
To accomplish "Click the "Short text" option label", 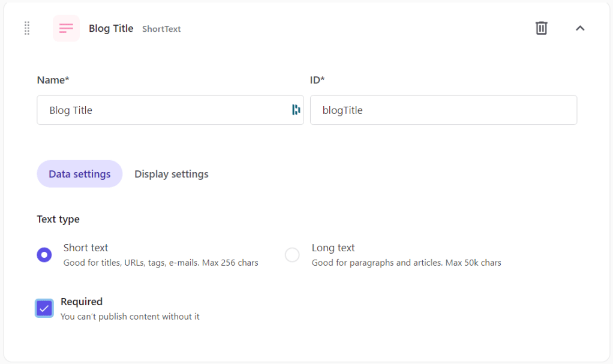I will 86,248.
